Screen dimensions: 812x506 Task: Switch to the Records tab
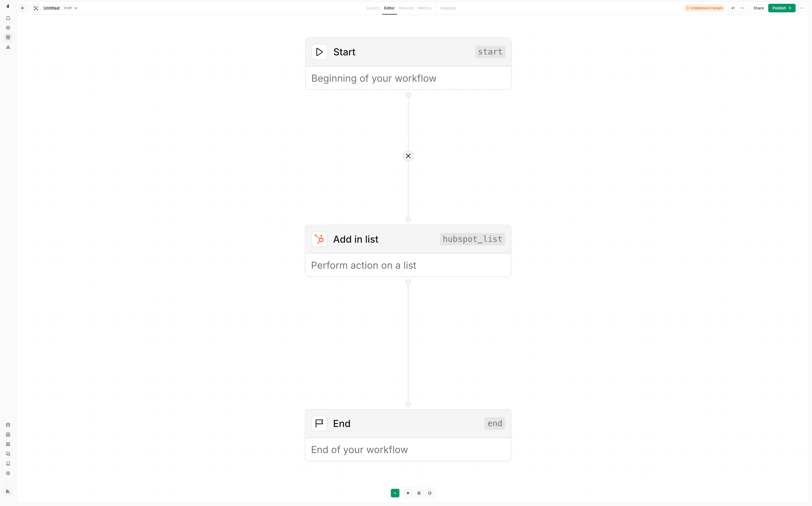pyautogui.click(x=406, y=8)
